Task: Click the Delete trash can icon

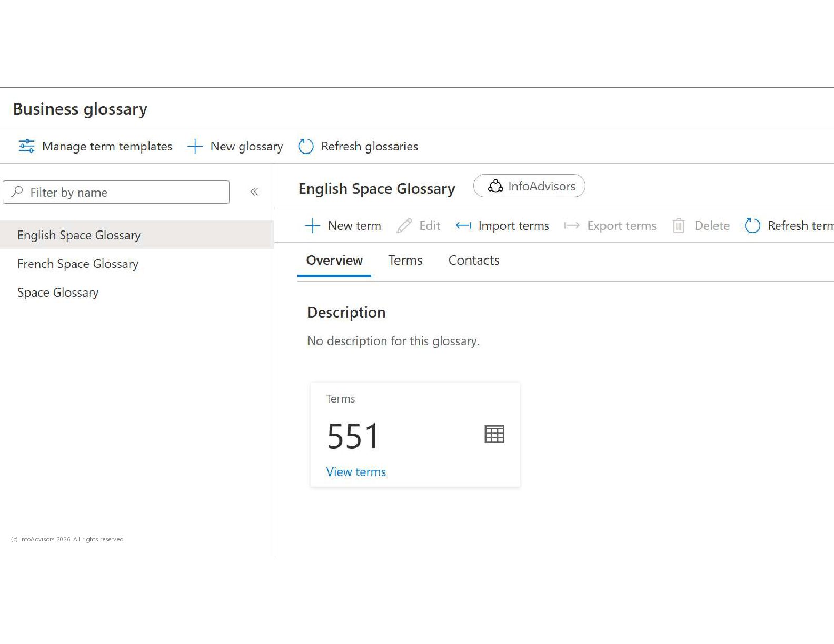Action: tap(679, 226)
